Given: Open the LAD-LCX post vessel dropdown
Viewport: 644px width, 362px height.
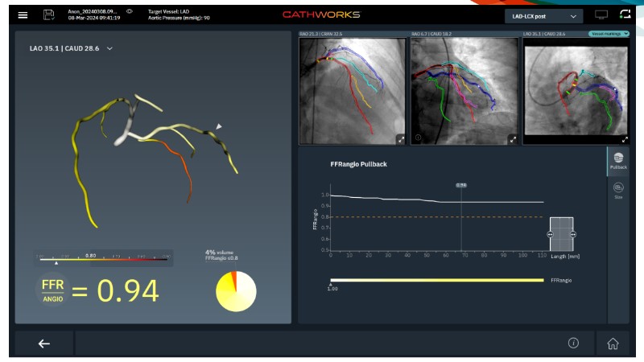Looking at the screenshot, I should [x=543, y=15].
